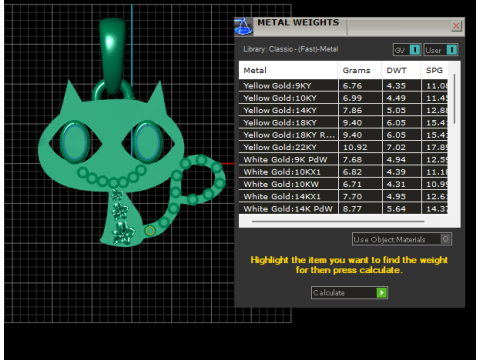This screenshot has width=480, height=360.
Task: Click the 5.64 DWT value
Action: coord(396,209)
